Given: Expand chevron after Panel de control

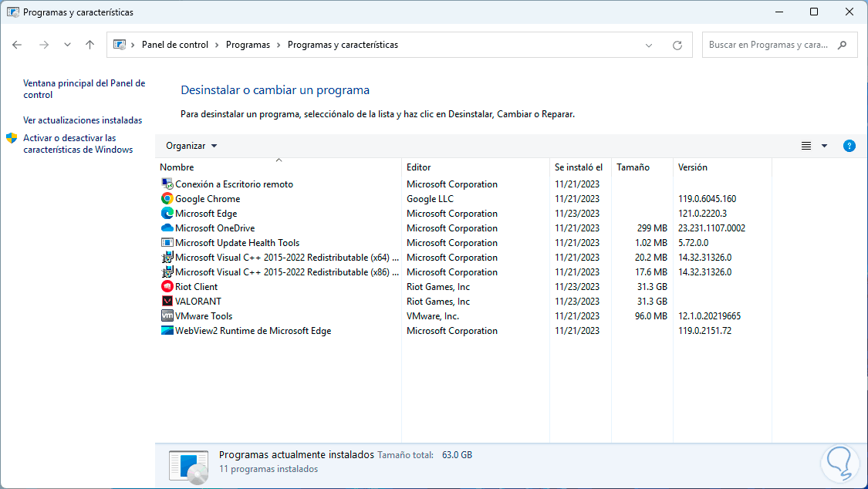Looking at the screenshot, I should tap(217, 45).
